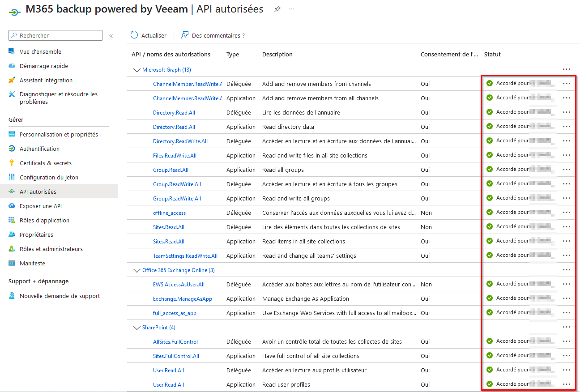Open the ellipsis menu next to the pin
Viewport: 580px width, 392px height.
[x=292, y=9]
